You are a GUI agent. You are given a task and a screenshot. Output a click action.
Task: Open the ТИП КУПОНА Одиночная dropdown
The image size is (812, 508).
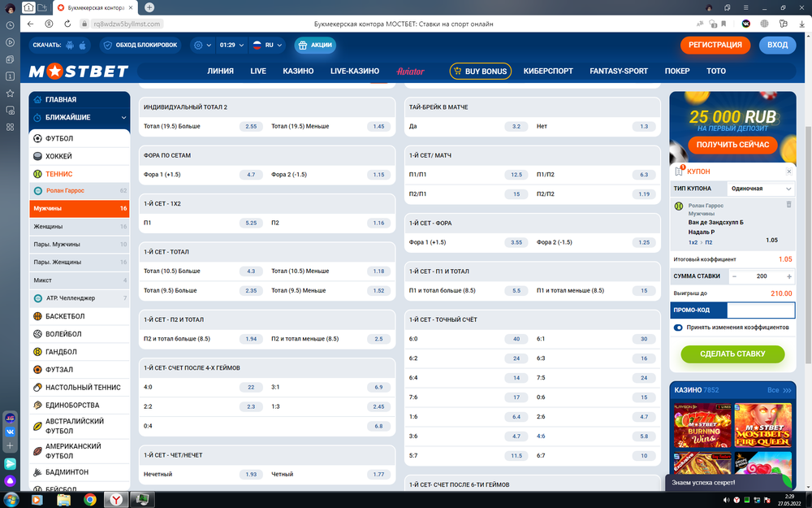pos(761,189)
